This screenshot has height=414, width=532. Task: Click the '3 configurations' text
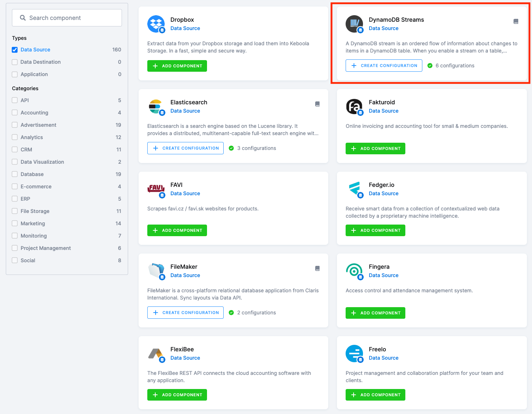tap(257, 148)
